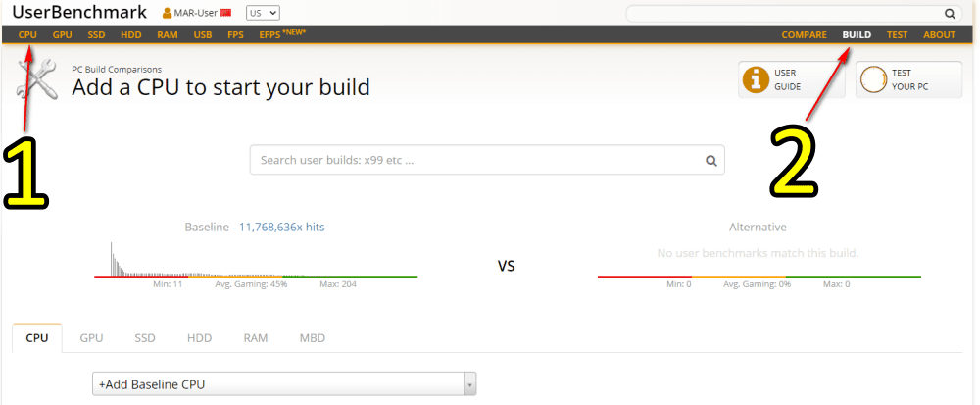Select the CPU component tab
The width and height of the screenshot is (980, 405).
coord(37,338)
